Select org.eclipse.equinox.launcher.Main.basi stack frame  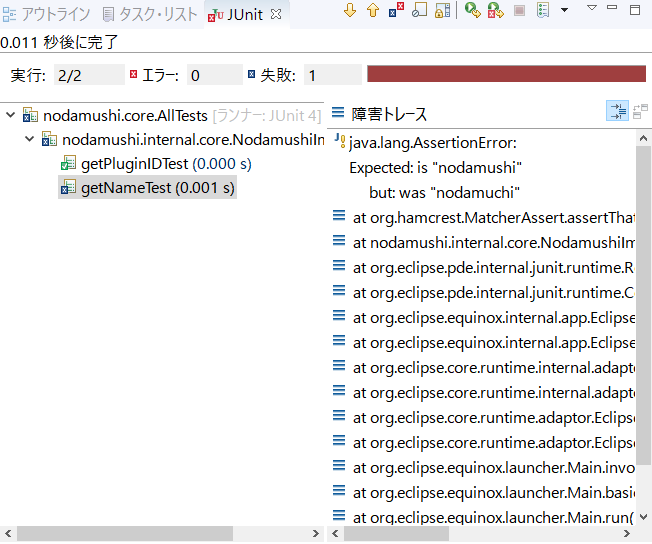484,493
